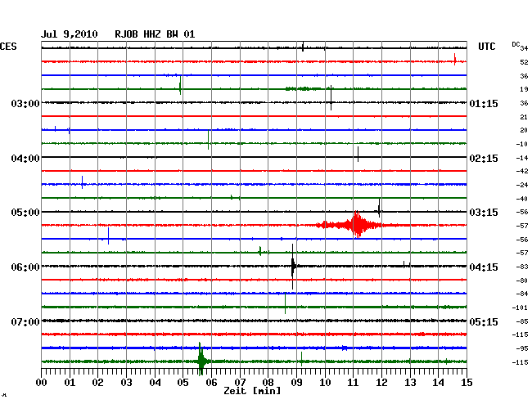
Task: Click the DC value -85
Action: 522,321
